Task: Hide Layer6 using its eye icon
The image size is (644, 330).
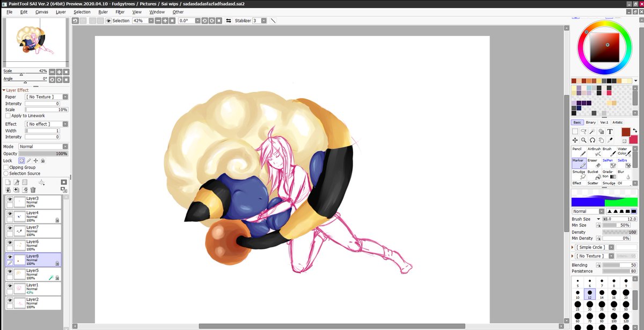Action: tap(10, 242)
